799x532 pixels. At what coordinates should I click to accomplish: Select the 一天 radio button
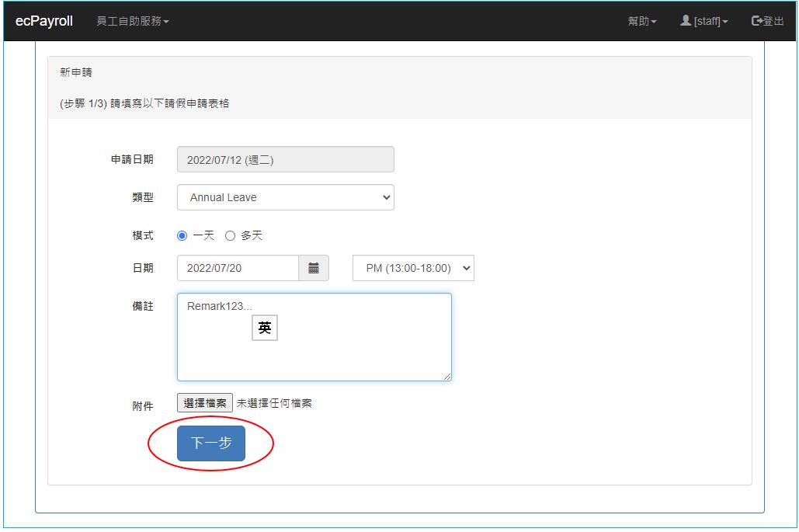point(182,236)
